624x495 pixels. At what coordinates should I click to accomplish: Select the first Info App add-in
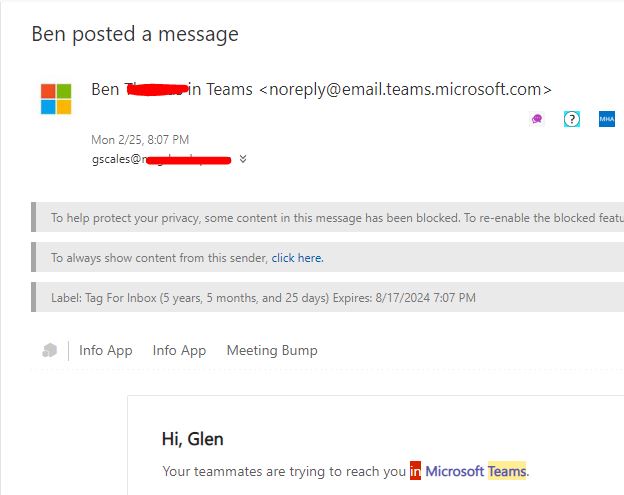click(106, 350)
